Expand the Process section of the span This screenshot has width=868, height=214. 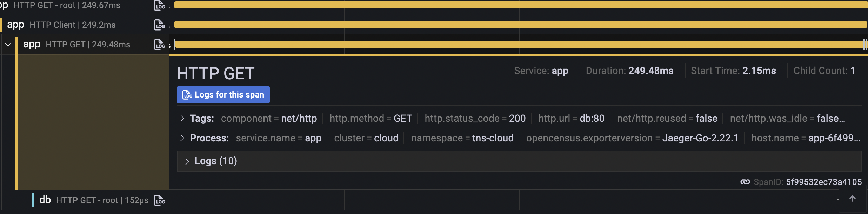(182, 138)
